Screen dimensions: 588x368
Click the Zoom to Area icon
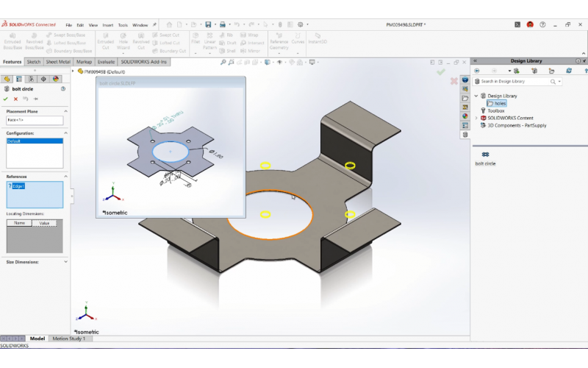[232, 63]
